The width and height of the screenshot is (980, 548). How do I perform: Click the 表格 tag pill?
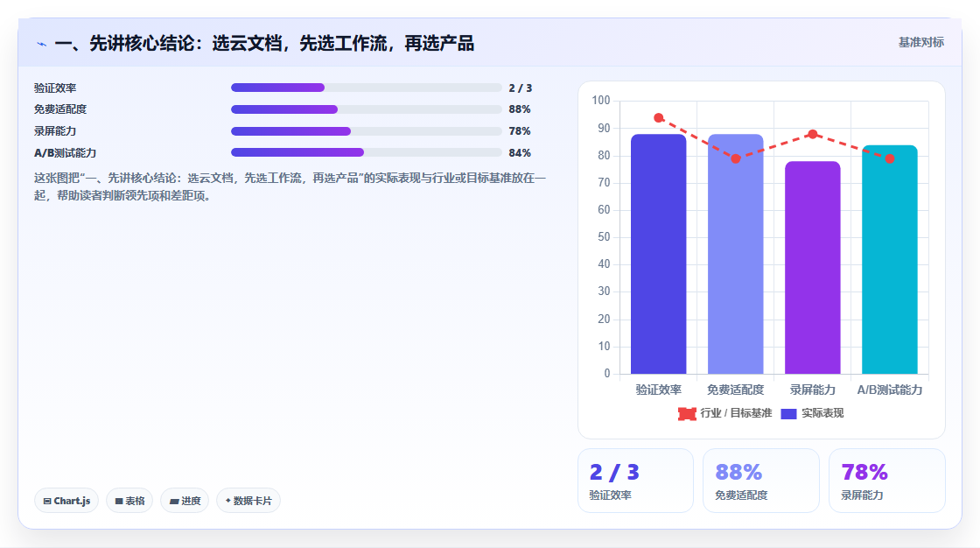point(129,501)
